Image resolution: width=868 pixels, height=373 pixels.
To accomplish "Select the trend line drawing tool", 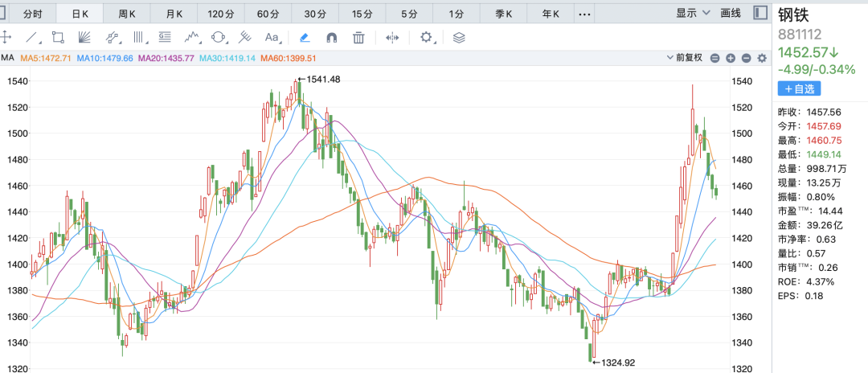I will (x=32, y=37).
